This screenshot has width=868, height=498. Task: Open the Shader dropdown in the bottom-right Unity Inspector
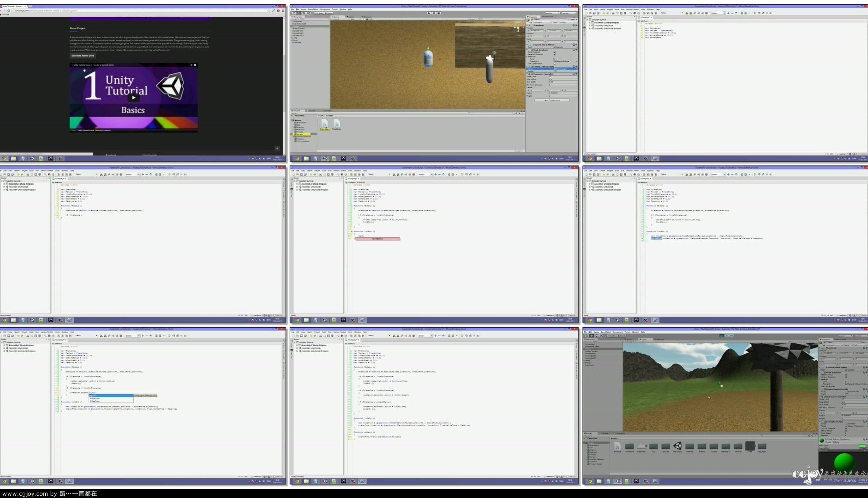pyautogui.click(x=850, y=442)
